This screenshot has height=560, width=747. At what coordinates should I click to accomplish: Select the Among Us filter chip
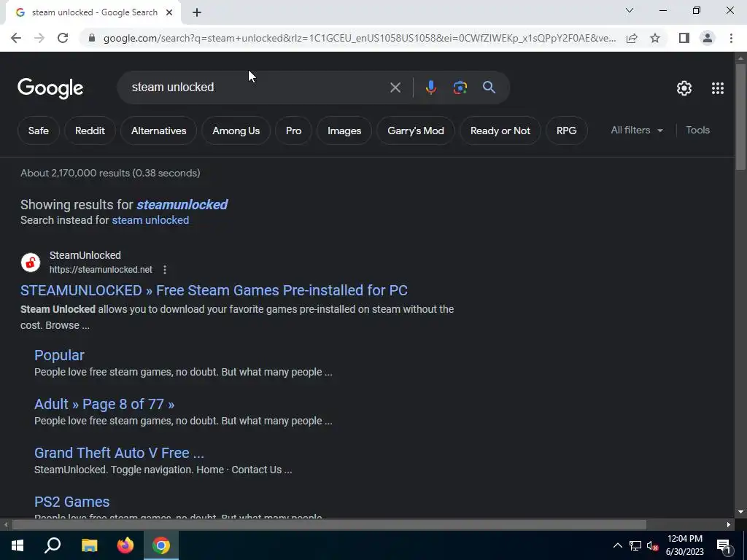236,131
